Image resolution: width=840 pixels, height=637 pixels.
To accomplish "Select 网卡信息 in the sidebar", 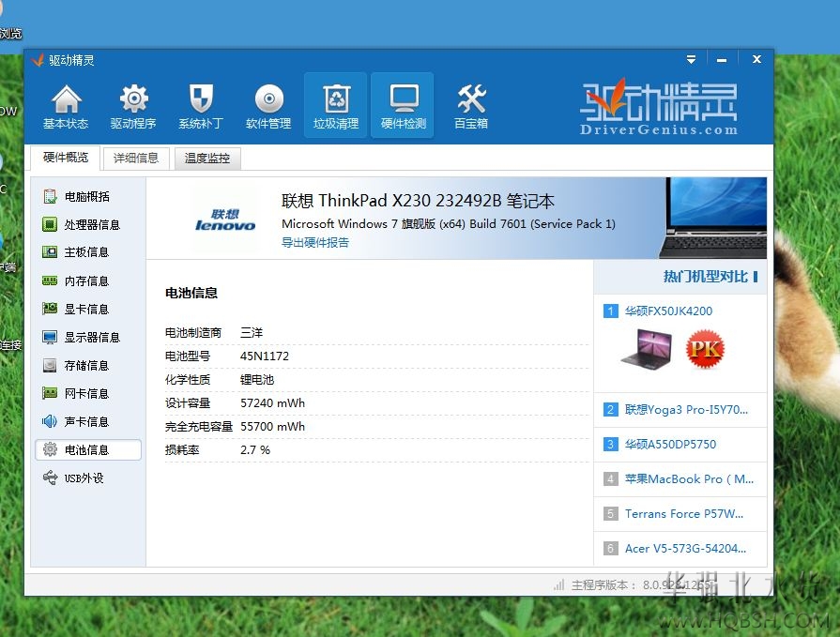I will (88, 393).
